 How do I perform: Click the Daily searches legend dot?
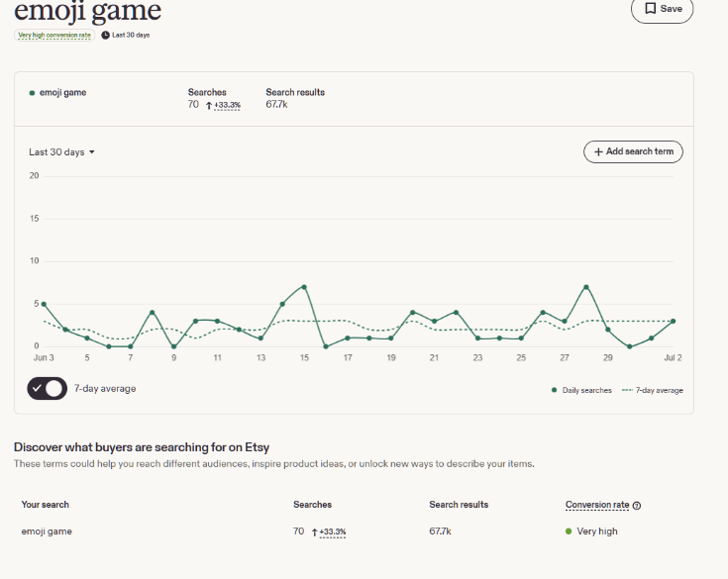coord(554,390)
